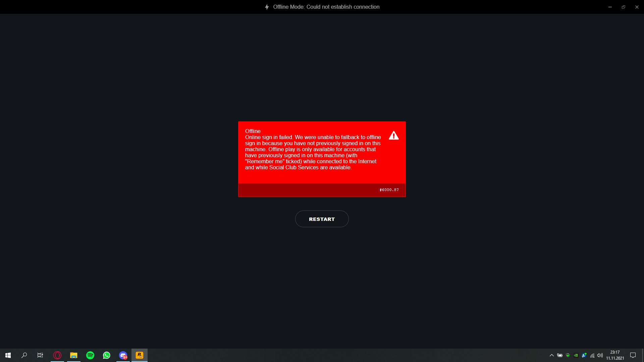The width and height of the screenshot is (644, 362).
Task: Click the RESTART button
Action: click(x=322, y=219)
